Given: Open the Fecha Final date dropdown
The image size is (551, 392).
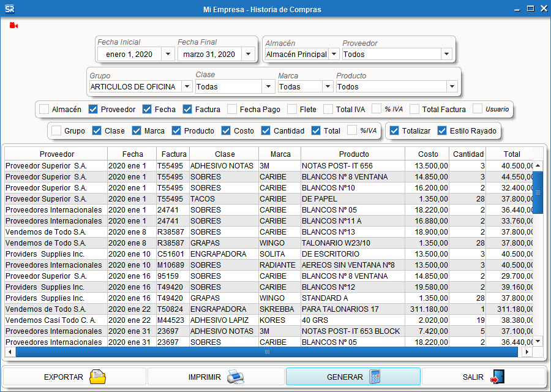Looking at the screenshot, I should 248,54.
